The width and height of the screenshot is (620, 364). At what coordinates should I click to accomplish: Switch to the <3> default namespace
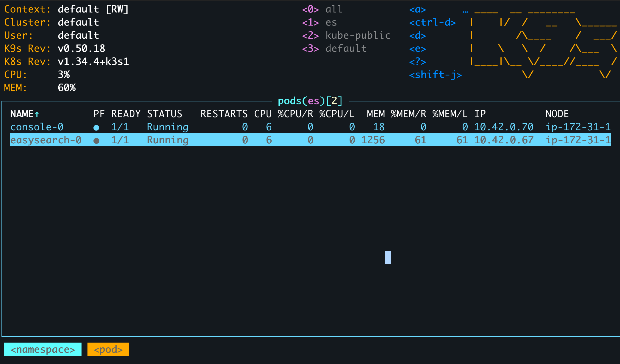pyautogui.click(x=334, y=48)
